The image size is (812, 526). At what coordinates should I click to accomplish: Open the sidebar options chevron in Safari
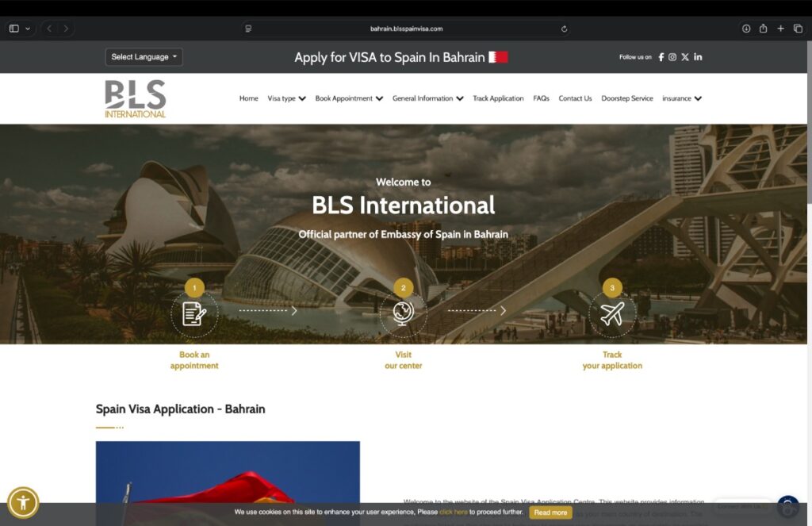[x=28, y=29]
